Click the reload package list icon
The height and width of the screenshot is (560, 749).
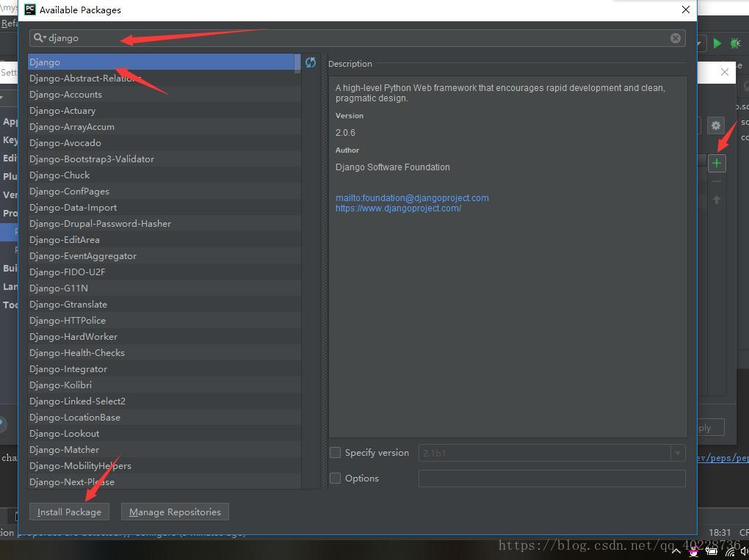(311, 62)
